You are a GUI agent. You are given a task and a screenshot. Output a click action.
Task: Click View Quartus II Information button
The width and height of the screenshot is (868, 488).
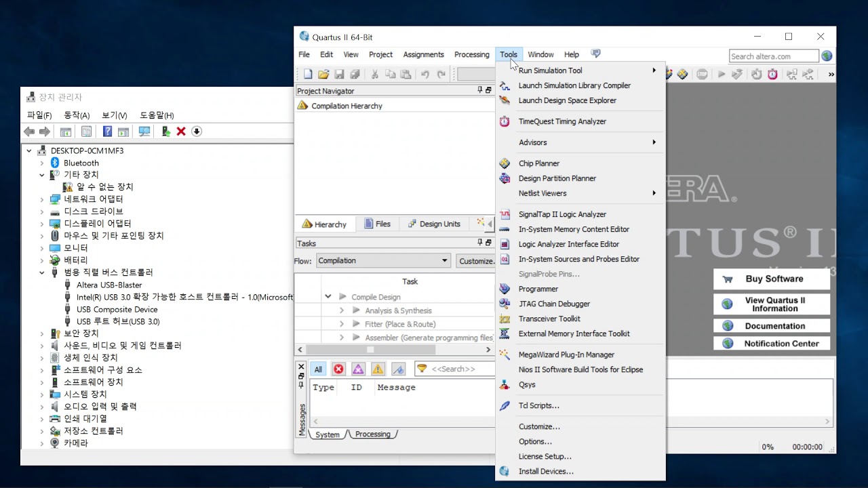(772, 304)
